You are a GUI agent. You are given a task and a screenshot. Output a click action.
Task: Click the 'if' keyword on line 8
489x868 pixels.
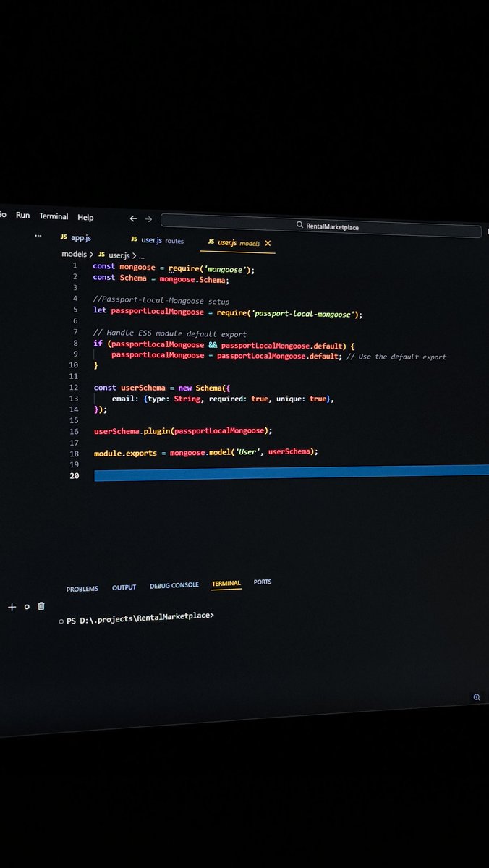(x=98, y=344)
